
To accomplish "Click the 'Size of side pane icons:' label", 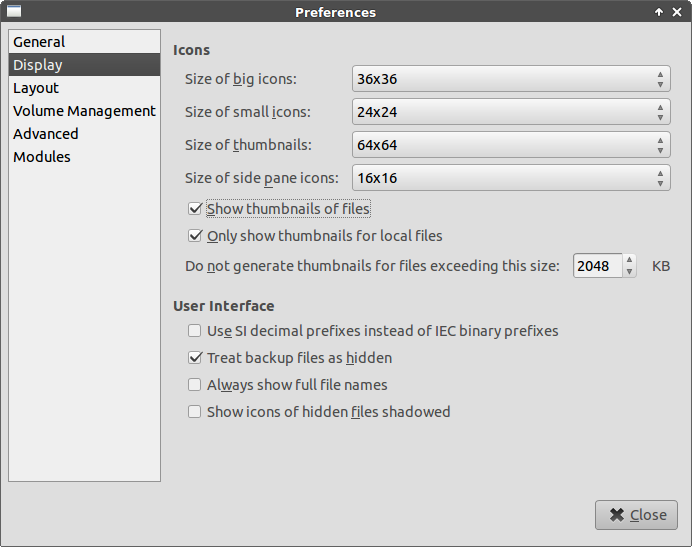I will point(262,178).
